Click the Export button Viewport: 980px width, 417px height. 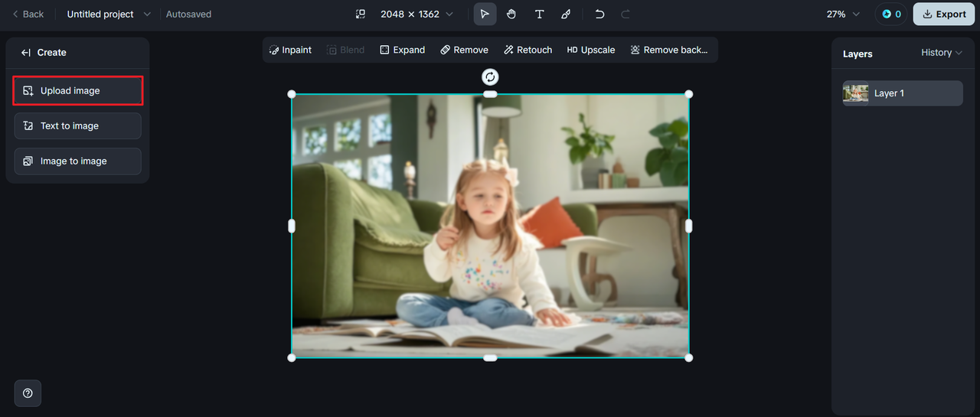coord(944,14)
